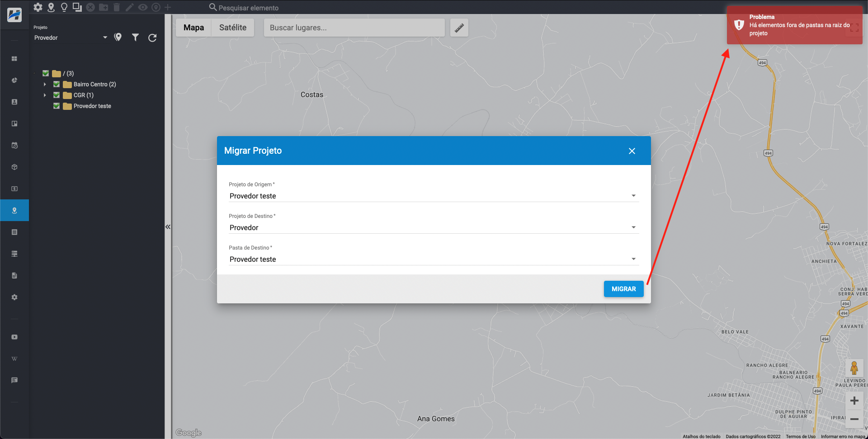The width and height of the screenshot is (868, 439).
Task: Refresh the project tree
Action: [152, 38]
